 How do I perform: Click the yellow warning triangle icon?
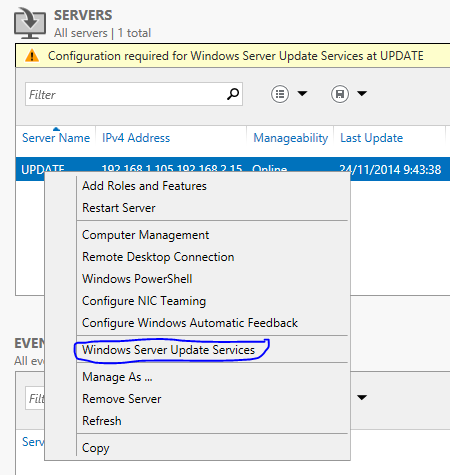(x=32, y=55)
